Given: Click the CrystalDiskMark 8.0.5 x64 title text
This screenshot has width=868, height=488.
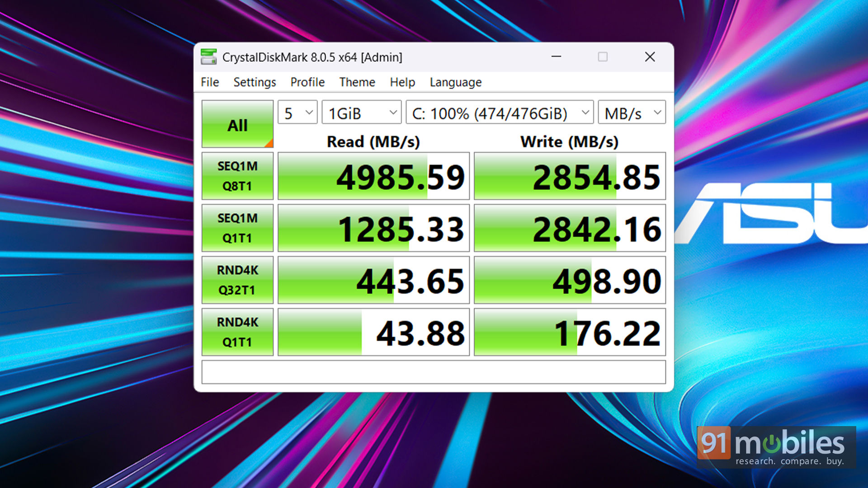Looking at the screenshot, I should [312, 57].
